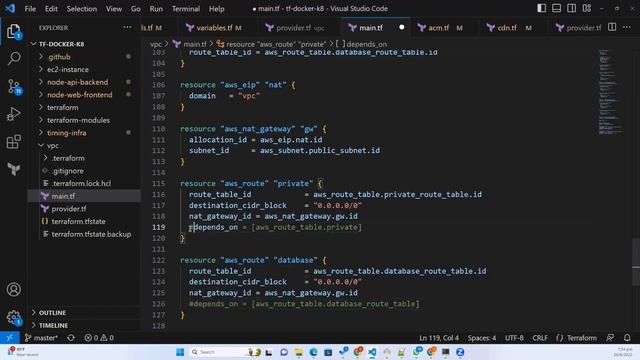Open the Windows Start button

180,352
